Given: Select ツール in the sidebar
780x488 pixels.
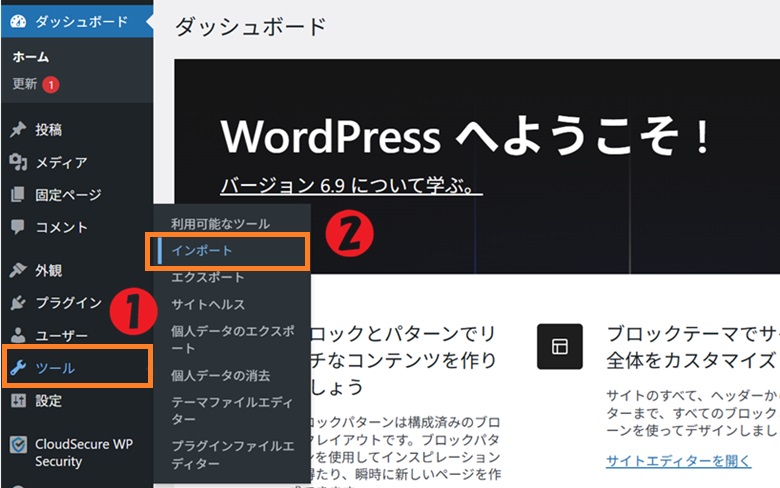Looking at the screenshot, I should [x=77, y=368].
